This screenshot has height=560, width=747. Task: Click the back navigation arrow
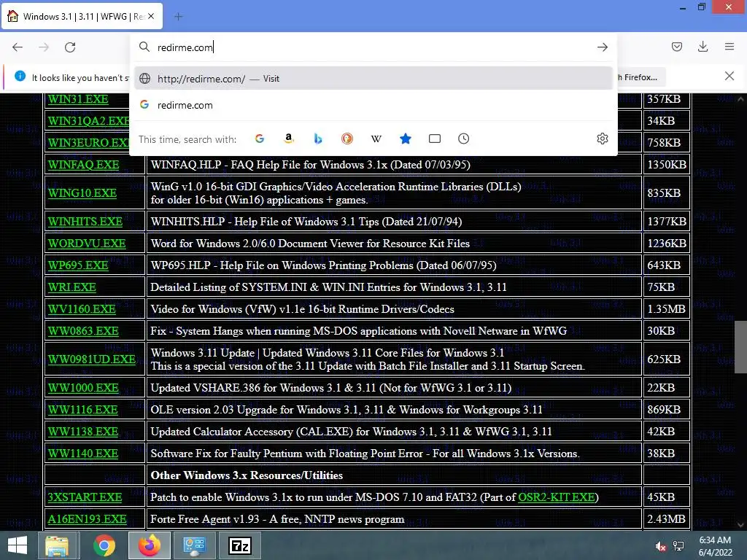(18, 47)
